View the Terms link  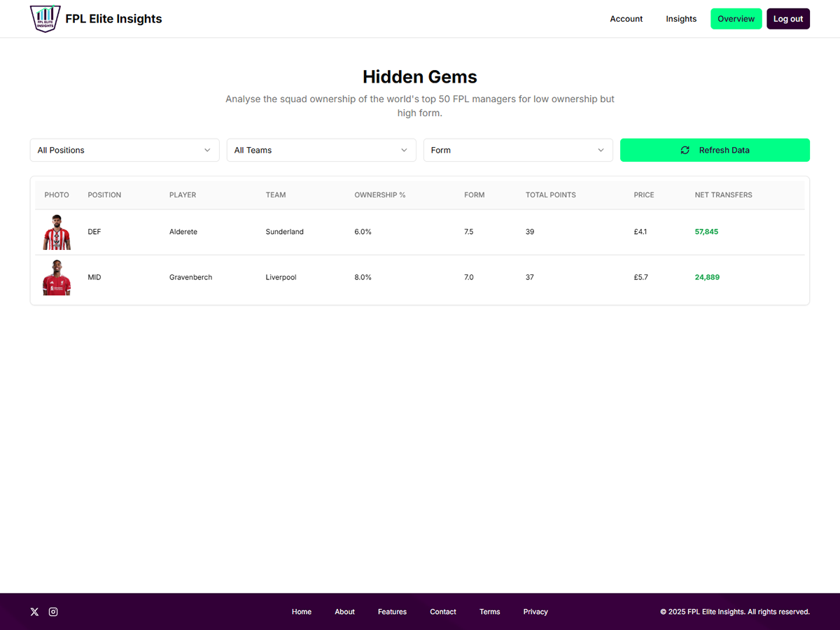[x=489, y=611]
